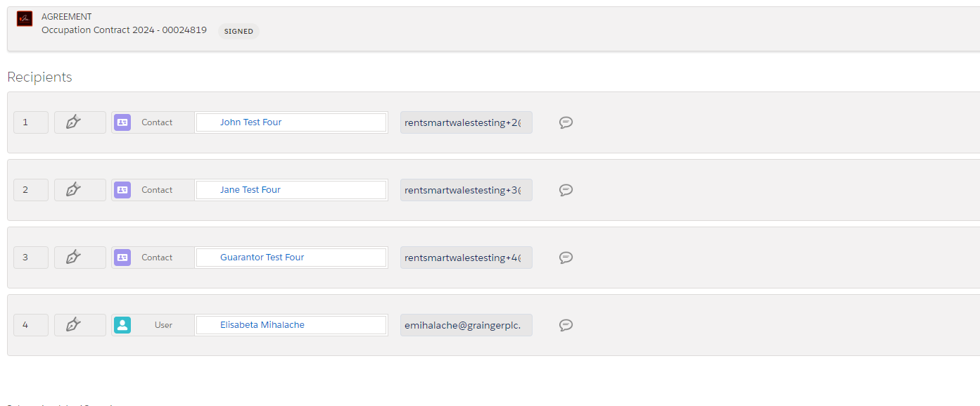Open the private message icon for Elisabeta Mihalache
Screen dimensions: 980x406
point(566,324)
